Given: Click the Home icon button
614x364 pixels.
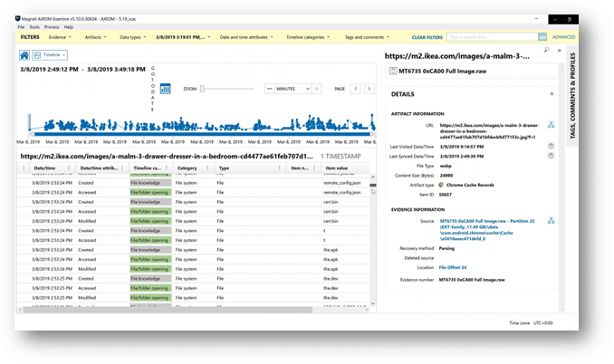Looking at the screenshot, I should pyautogui.click(x=24, y=55).
